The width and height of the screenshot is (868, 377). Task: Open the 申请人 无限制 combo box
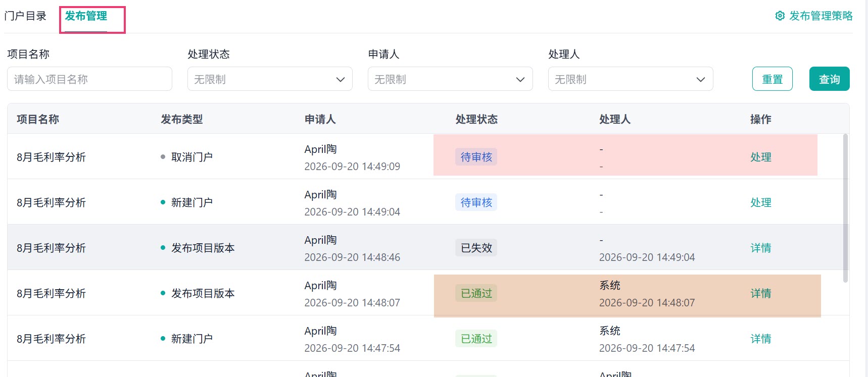point(450,79)
